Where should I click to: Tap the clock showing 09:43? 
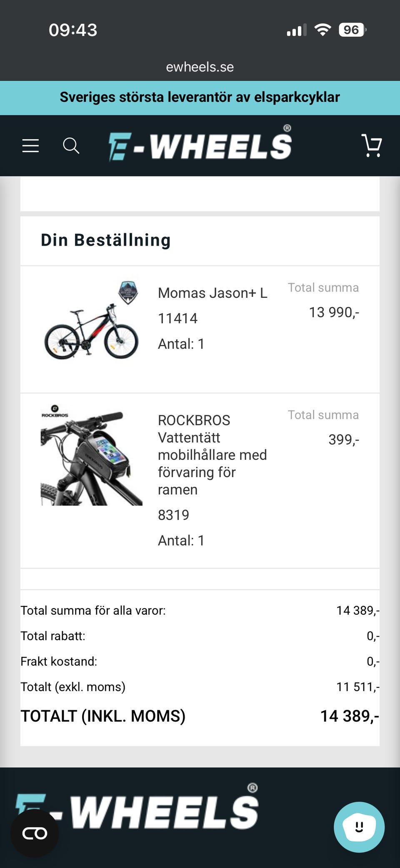pyautogui.click(x=73, y=30)
